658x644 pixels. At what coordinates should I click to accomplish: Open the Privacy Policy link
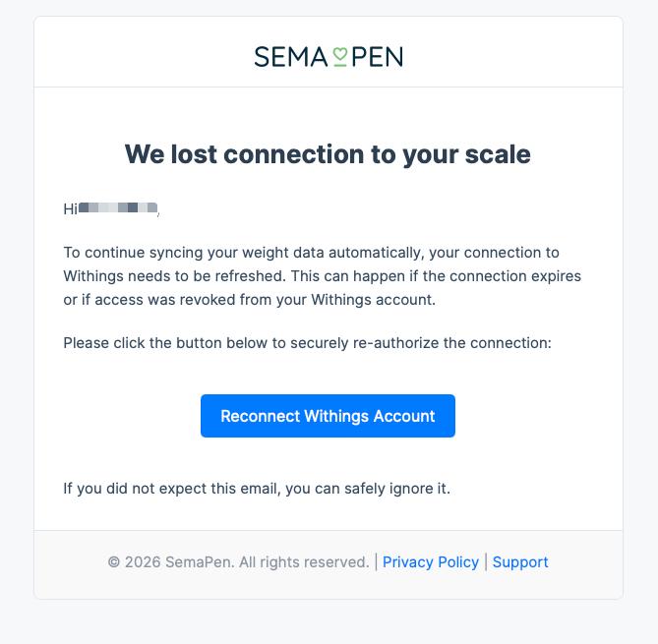coord(430,562)
